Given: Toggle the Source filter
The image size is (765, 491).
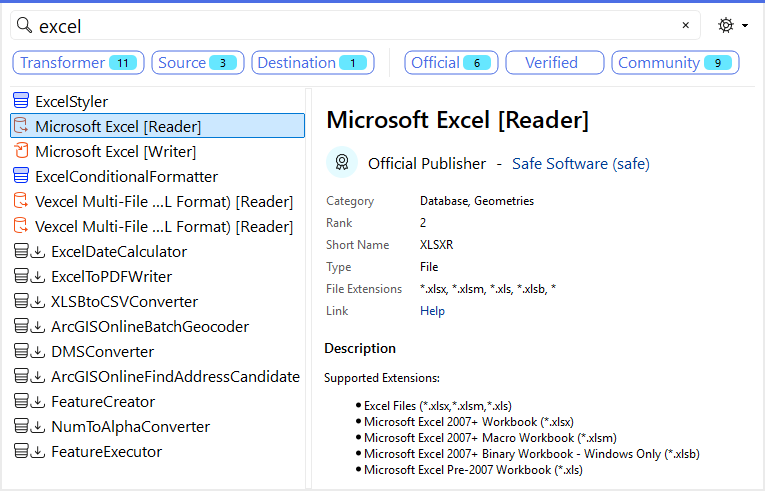Looking at the screenshot, I should [198, 62].
